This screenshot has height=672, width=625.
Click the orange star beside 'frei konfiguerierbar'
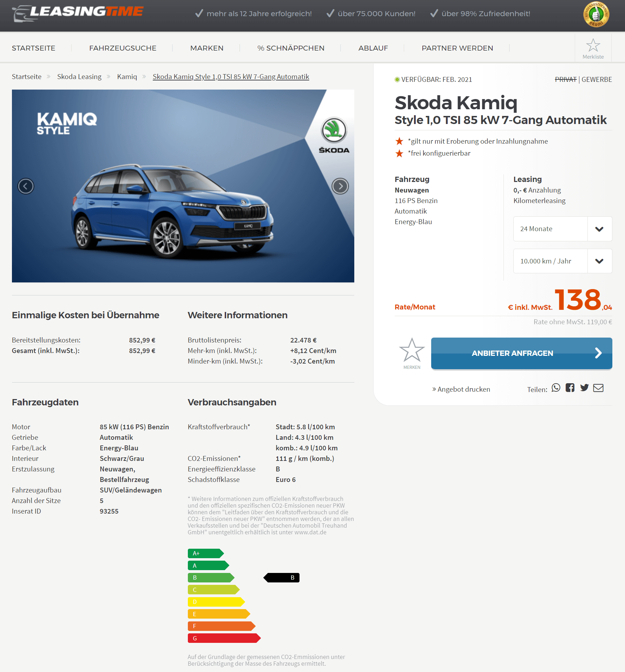399,153
